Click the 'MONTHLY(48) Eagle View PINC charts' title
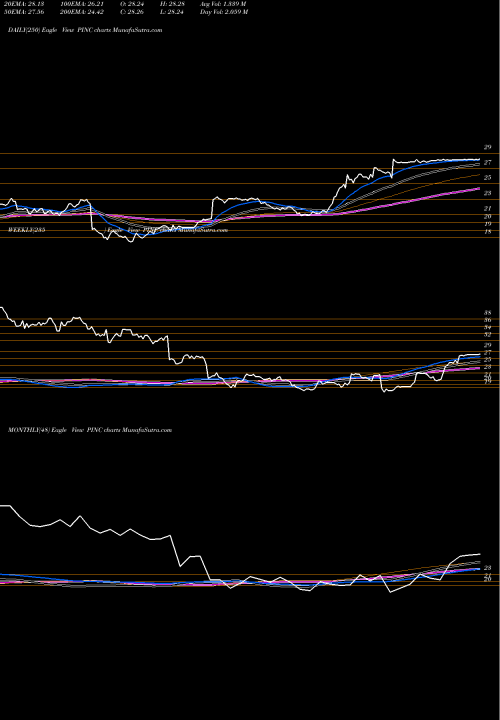 tap(90, 430)
